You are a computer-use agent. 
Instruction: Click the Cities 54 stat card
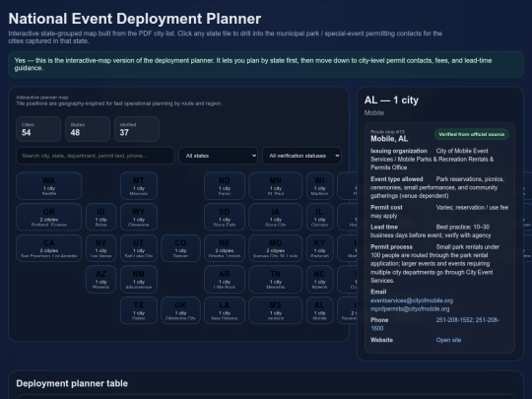38,129
